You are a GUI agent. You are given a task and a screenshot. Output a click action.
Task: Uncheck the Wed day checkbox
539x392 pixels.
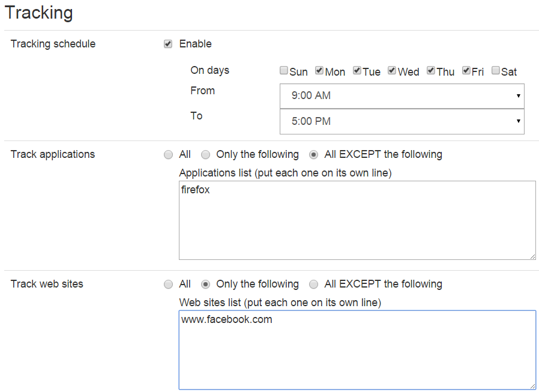392,71
